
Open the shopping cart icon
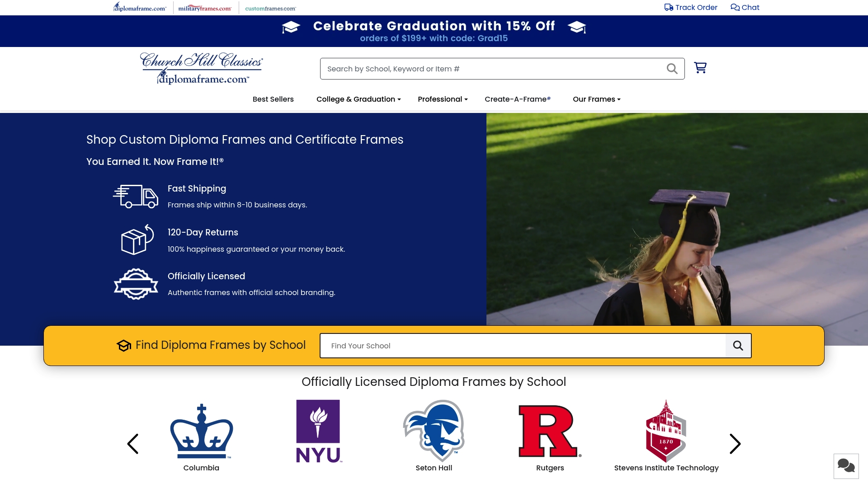pos(700,68)
